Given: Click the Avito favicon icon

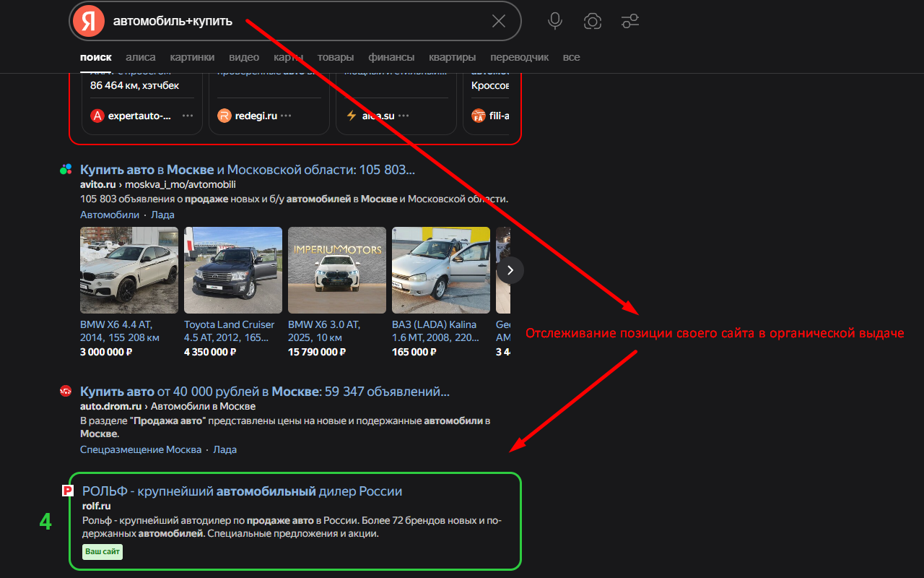Looking at the screenshot, I should pyautogui.click(x=66, y=170).
